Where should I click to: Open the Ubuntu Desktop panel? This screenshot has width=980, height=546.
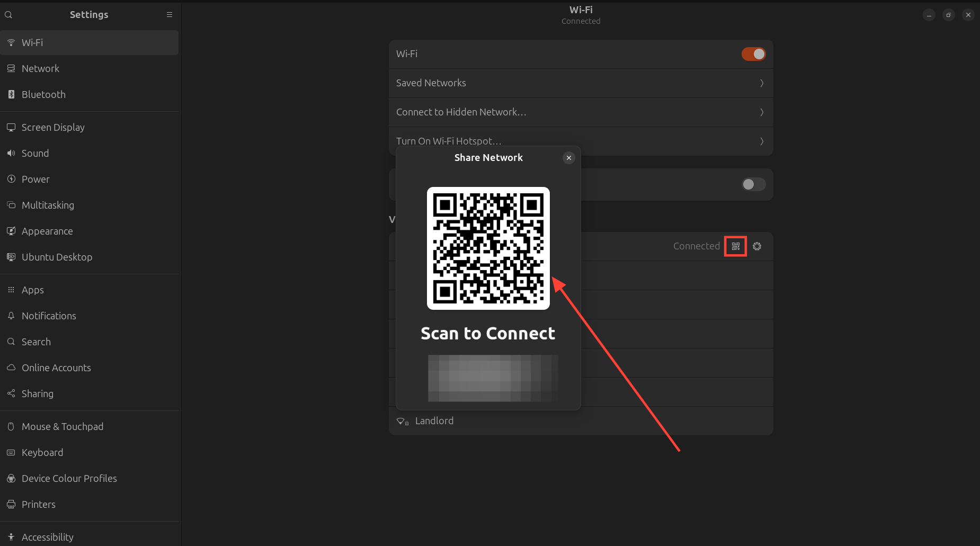click(x=90, y=257)
